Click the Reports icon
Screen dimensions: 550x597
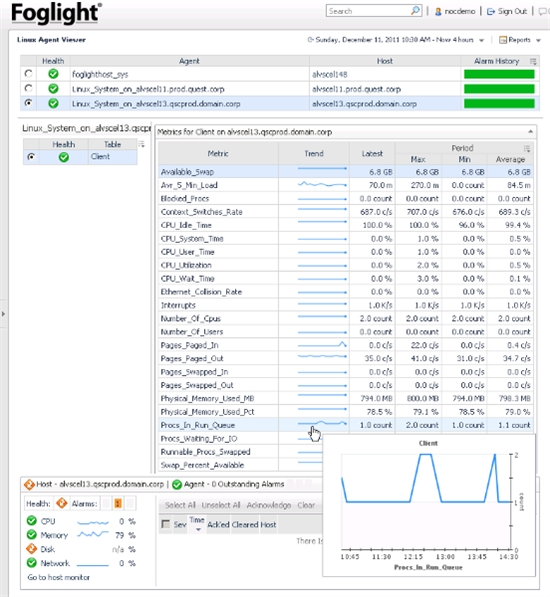pos(503,40)
